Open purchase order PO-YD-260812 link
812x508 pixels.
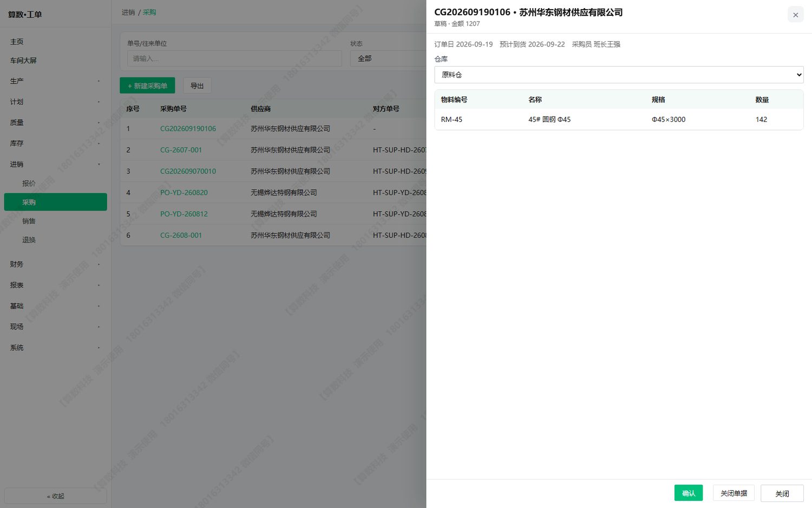coord(184,214)
